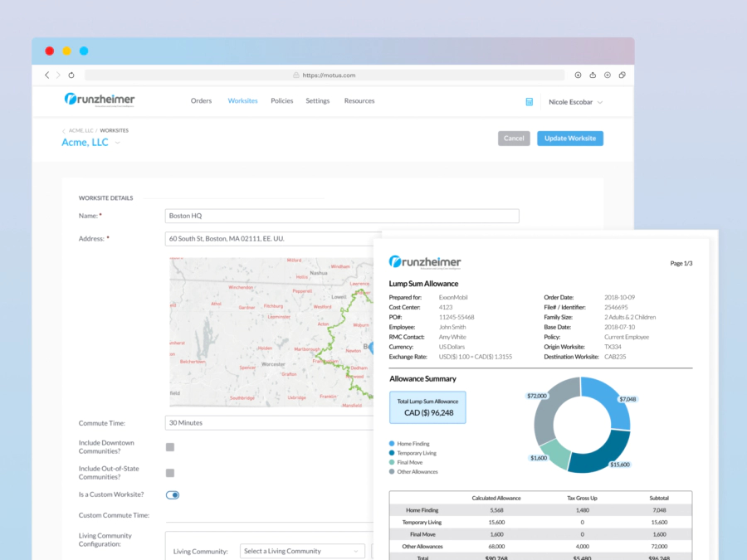Check Include Downtown Communities checkbox

click(170, 447)
